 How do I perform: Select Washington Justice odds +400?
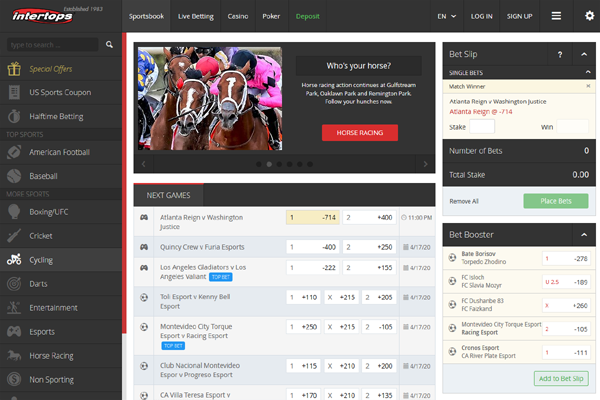point(369,217)
